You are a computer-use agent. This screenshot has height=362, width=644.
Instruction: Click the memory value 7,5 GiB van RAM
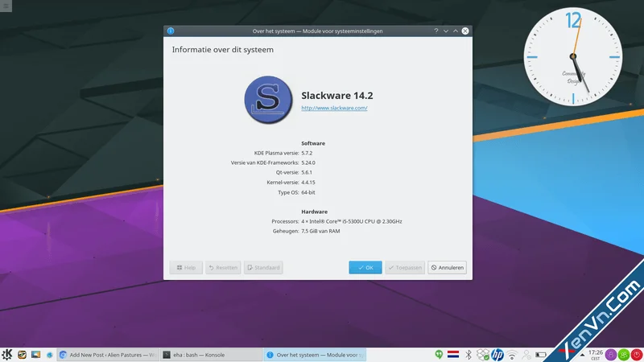pos(320,231)
